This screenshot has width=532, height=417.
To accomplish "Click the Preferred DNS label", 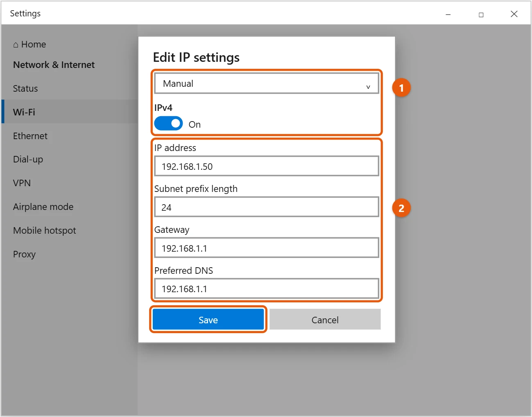I will (183, 270).
